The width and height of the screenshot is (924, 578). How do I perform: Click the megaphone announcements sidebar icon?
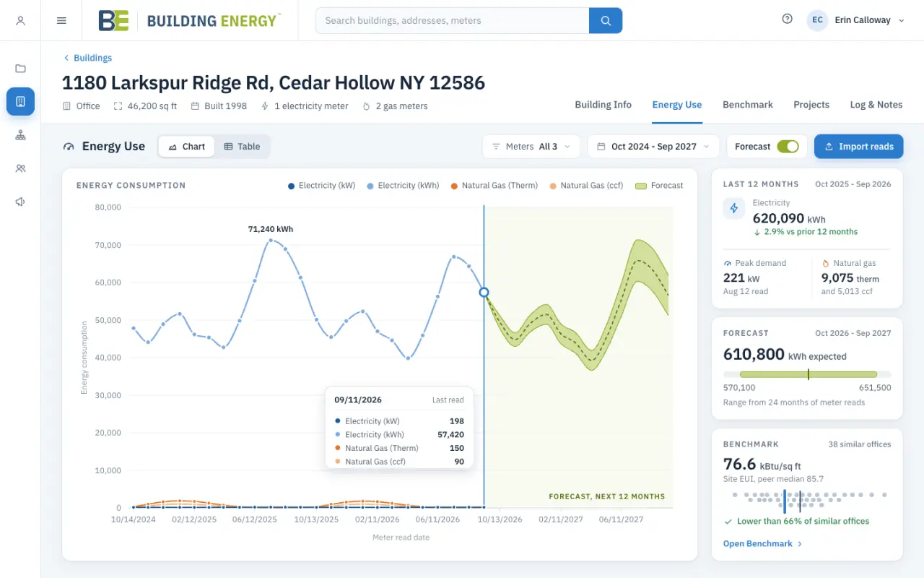[20, 202]
